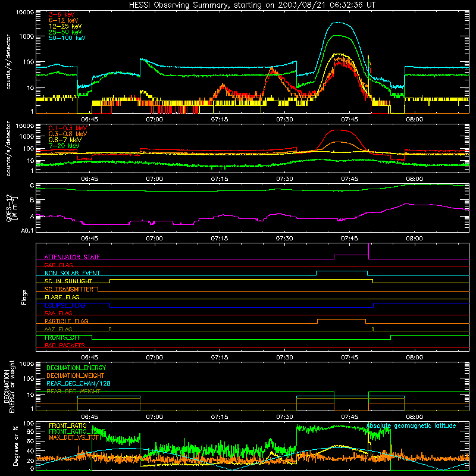
Task: Click the DECIMATION ENERGY or weight axis title
Action: point(10,387)
